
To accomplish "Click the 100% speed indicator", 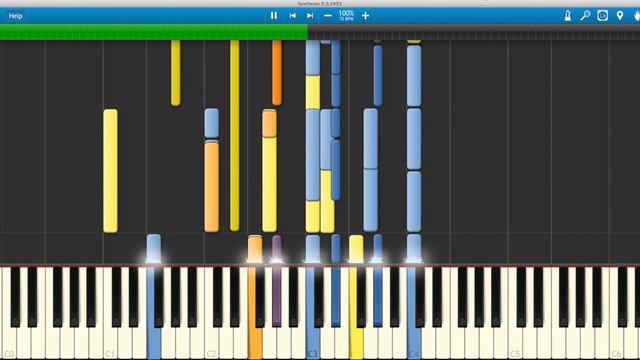I will [x=346, y=16].
